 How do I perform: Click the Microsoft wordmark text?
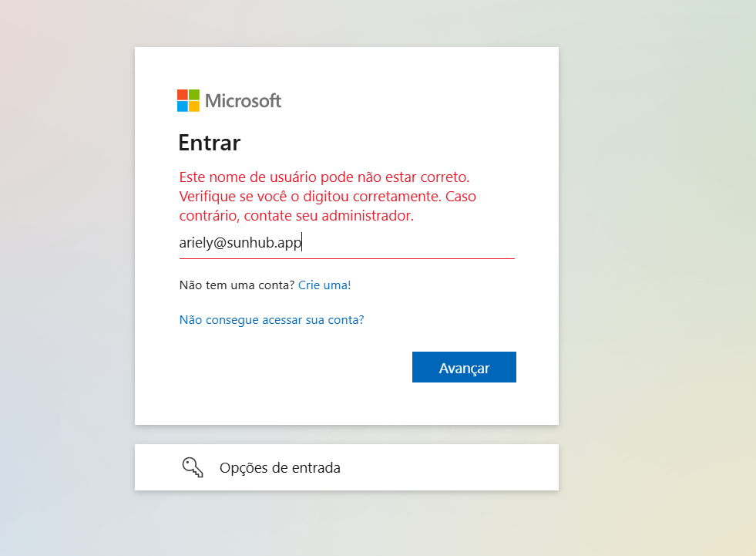point(243,101)
